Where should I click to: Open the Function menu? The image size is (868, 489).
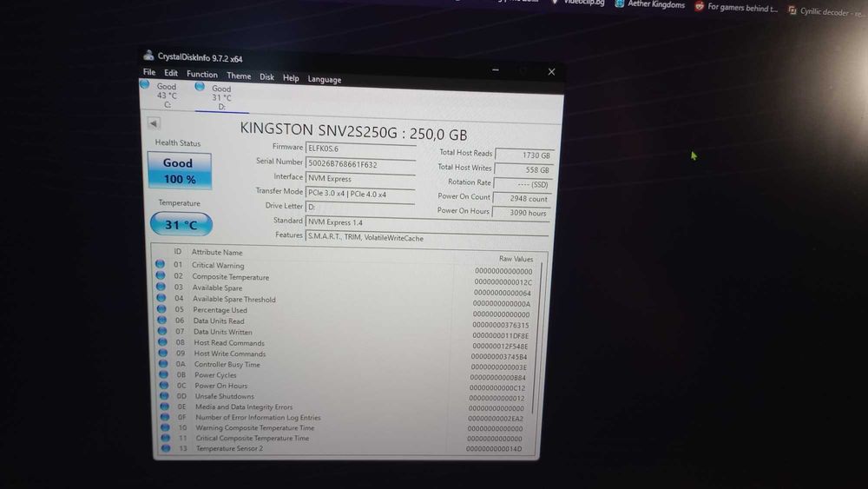pyautogui.click(x=201, y=74)
